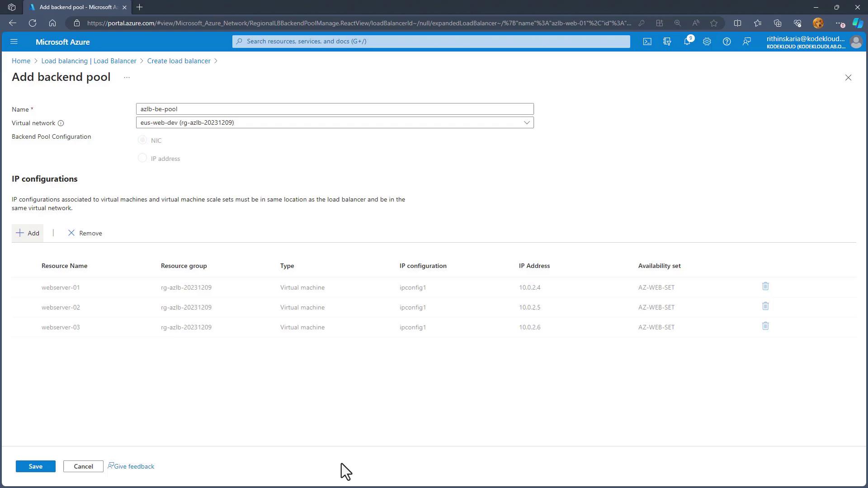The height and width of the screenshot is (488, 868).
Task: Remove webserver-03 using its trash icon
Action: [x=765, y=326]
